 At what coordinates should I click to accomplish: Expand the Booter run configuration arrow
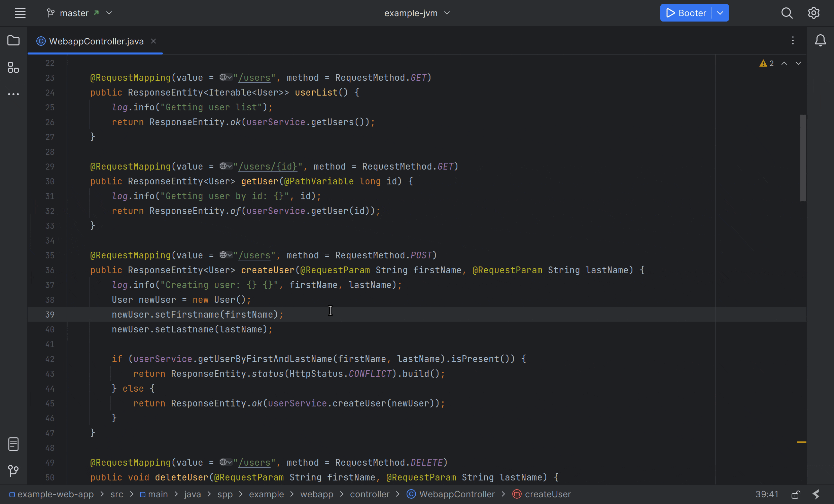click(x=720, y=13)
